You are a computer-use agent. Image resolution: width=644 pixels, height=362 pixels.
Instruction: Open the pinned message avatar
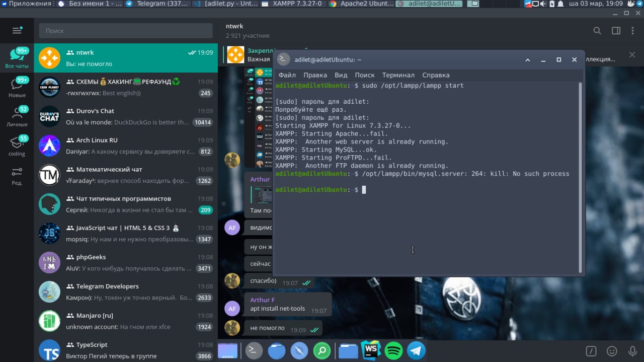coord(235,54)
